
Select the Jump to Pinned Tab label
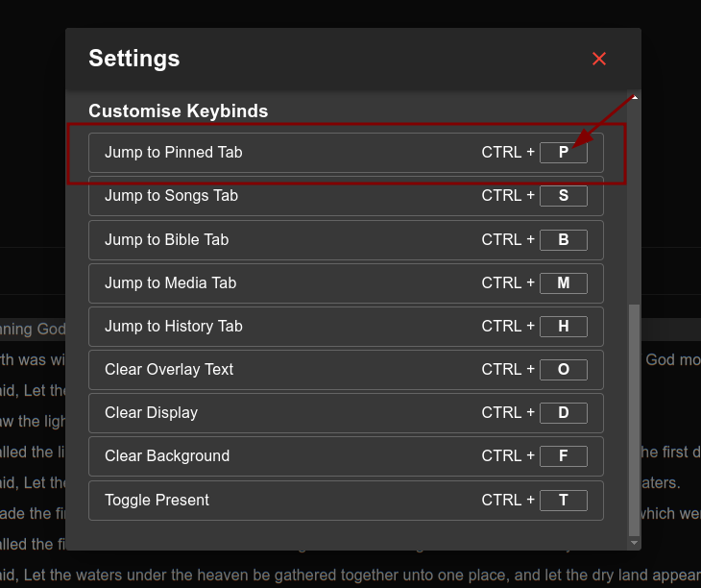coord(173,152)
